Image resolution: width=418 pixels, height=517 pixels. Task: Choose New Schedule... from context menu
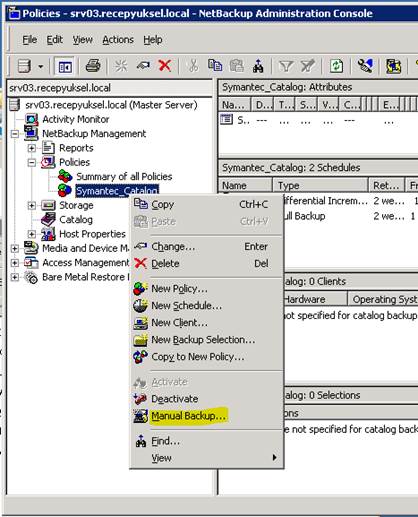[207, 306]
